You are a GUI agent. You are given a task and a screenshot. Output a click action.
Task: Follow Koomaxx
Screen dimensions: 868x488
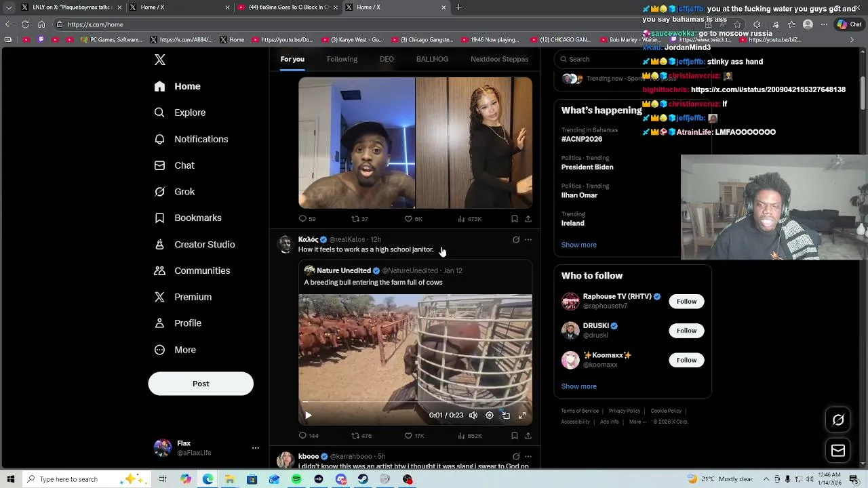tap(686, 360)
